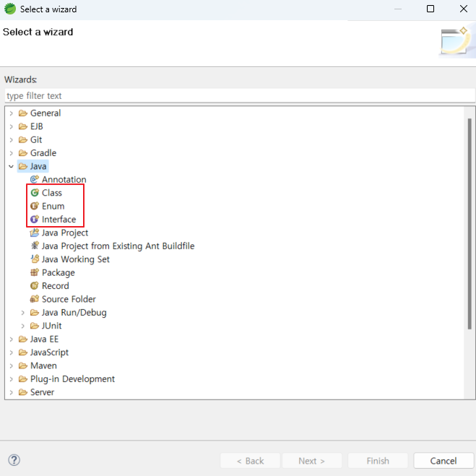
Task: Click the Java Project icon
Action: click(x=34, y=233)
